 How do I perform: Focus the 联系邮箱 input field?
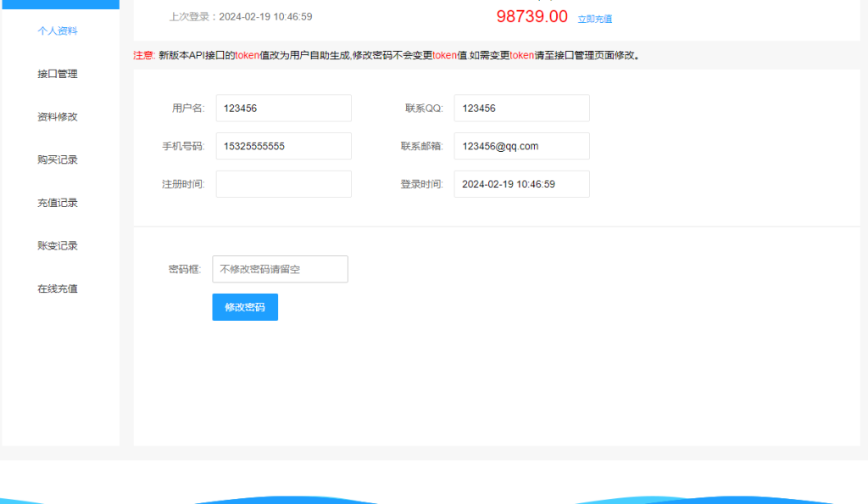click(522, 146)
